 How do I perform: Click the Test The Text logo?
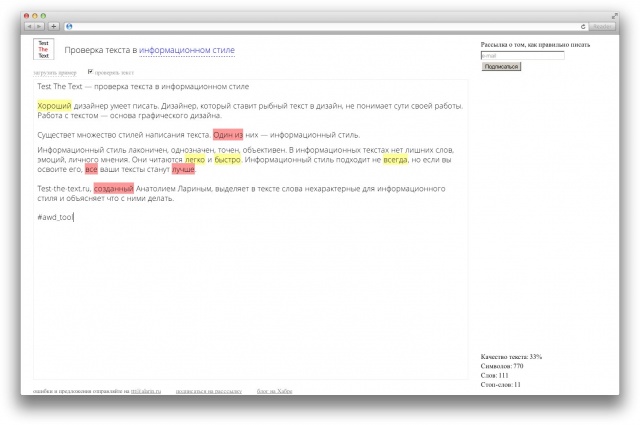(x=43, y=49)
